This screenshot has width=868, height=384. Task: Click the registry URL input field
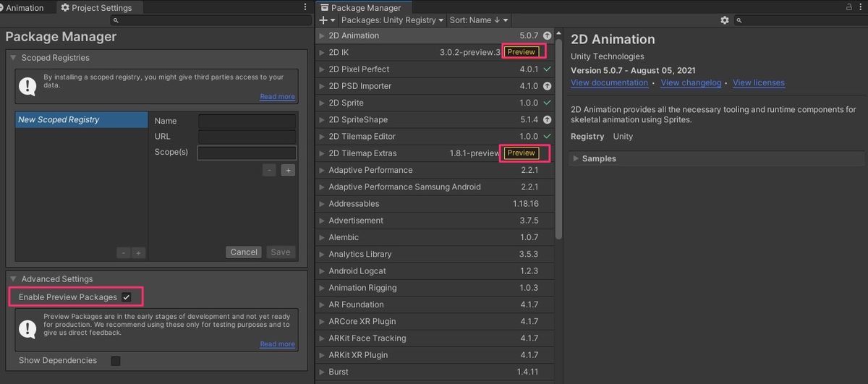247,137
